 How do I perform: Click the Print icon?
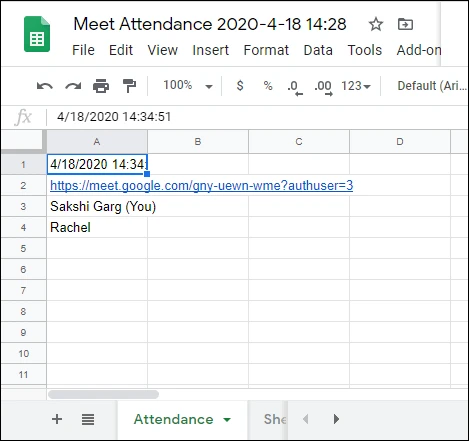coord(101,86)
